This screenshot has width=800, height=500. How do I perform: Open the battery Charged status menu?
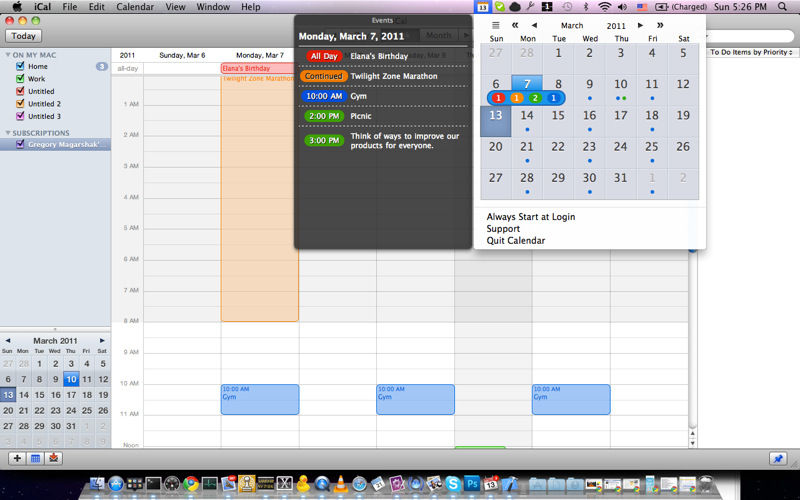tap(681, 7)
